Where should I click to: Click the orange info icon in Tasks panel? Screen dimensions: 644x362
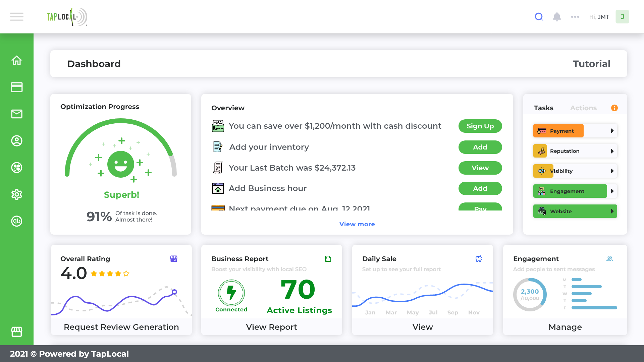[x=614, y=108]
